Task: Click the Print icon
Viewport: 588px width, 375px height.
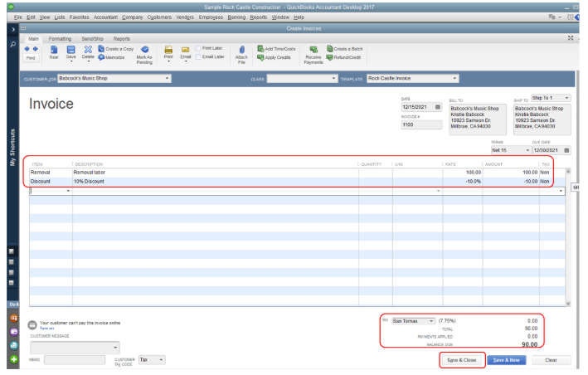Action: click(x=168, y=52)
